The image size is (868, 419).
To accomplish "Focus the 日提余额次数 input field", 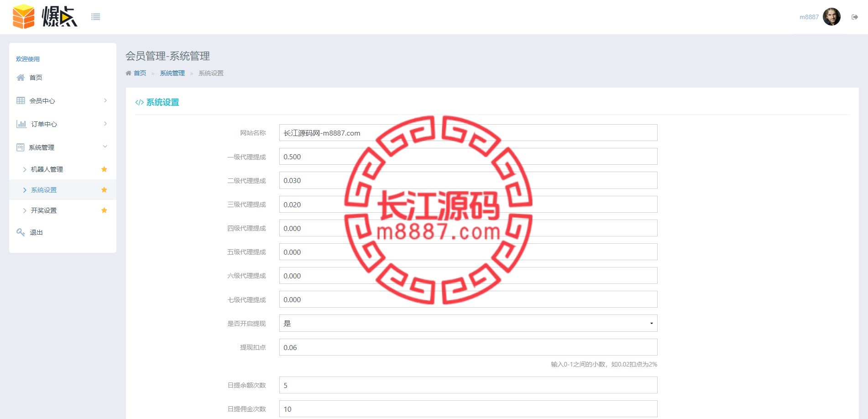I will [468, 385].
